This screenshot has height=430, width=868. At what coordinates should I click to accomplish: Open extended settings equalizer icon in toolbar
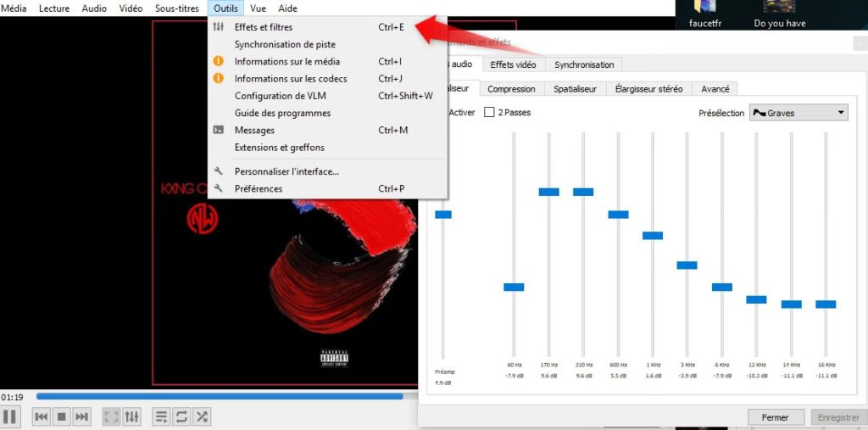[x=131, y=416]
